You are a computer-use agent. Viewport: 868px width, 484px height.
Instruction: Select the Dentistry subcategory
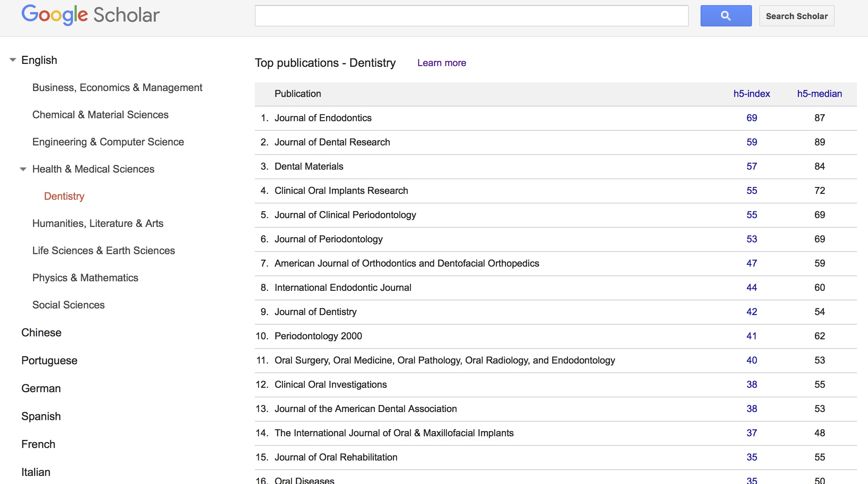(x=64, y=196)
